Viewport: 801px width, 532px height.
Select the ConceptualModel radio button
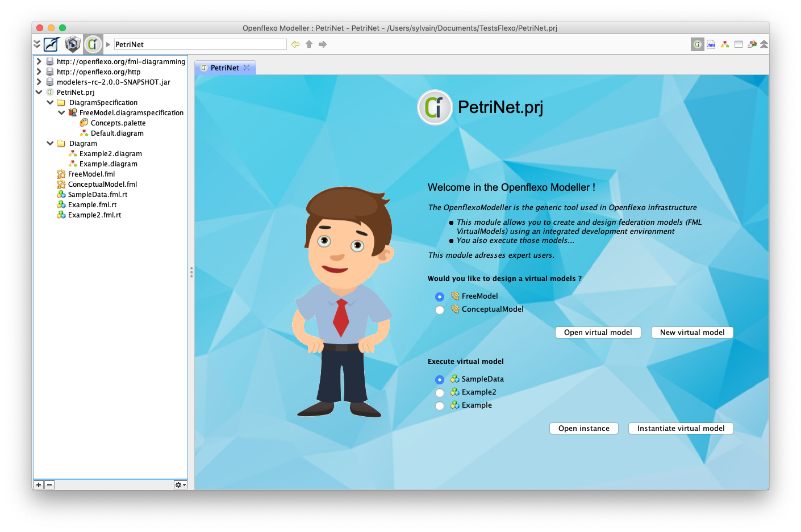click(440, 310)
